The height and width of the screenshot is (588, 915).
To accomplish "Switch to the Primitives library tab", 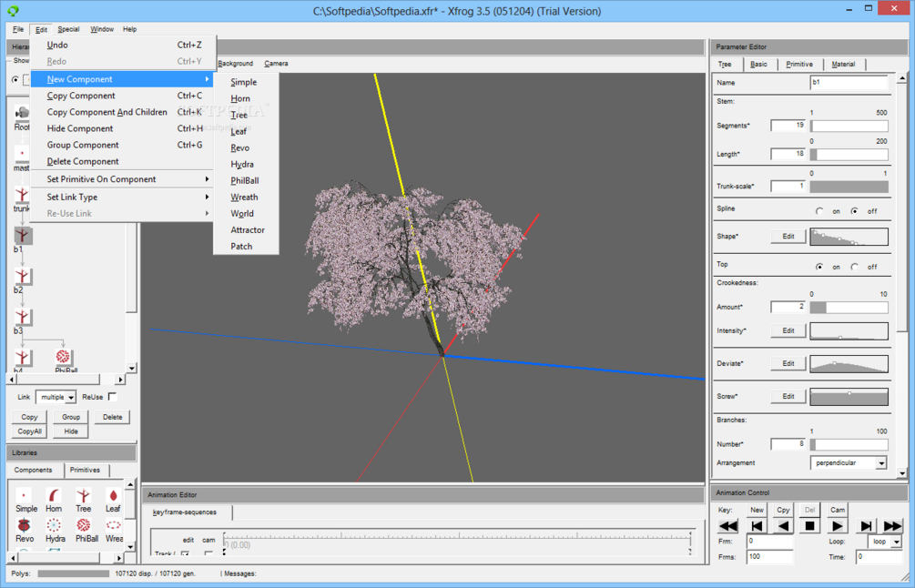I will [86, 471].
